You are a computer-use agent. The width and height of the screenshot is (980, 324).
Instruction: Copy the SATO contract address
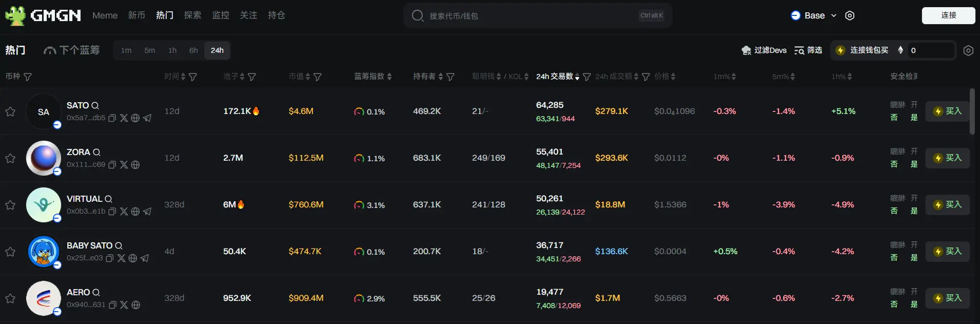click(x=112, y=118)
